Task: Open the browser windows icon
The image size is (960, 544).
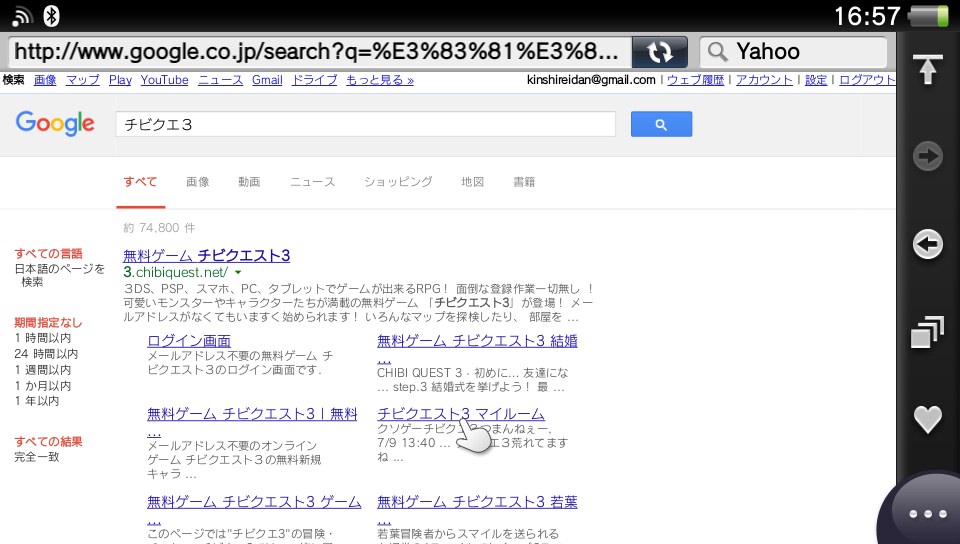Action: tap(928, 332)
